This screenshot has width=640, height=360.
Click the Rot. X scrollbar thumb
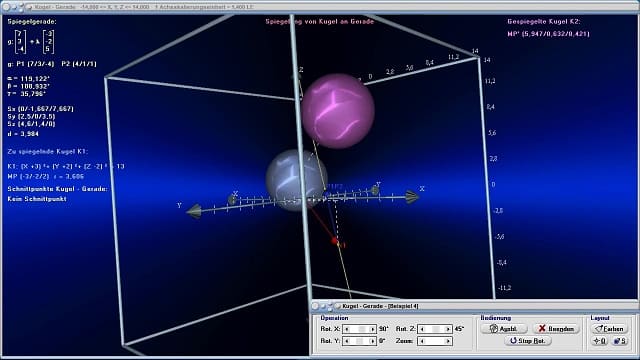tap(361, 329)
